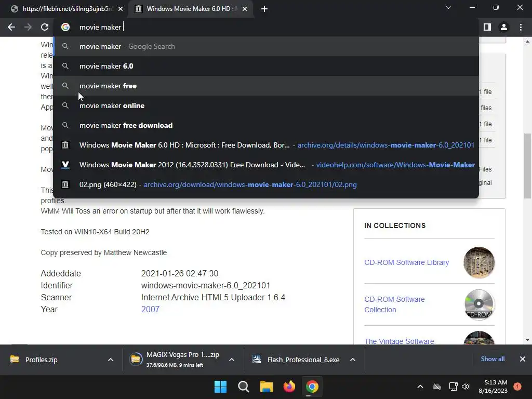Click the IN COLLECTIONS heading
The width and height of the screenshot is (532, 399).
(x=395, y=225)
